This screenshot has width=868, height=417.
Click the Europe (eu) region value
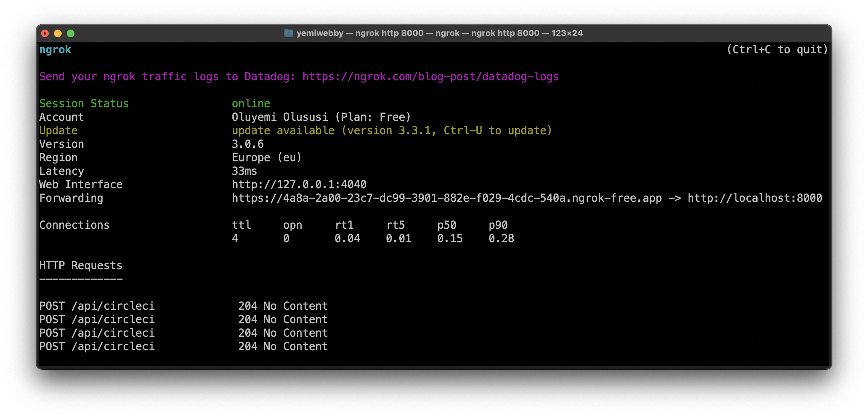pos(266,157)
